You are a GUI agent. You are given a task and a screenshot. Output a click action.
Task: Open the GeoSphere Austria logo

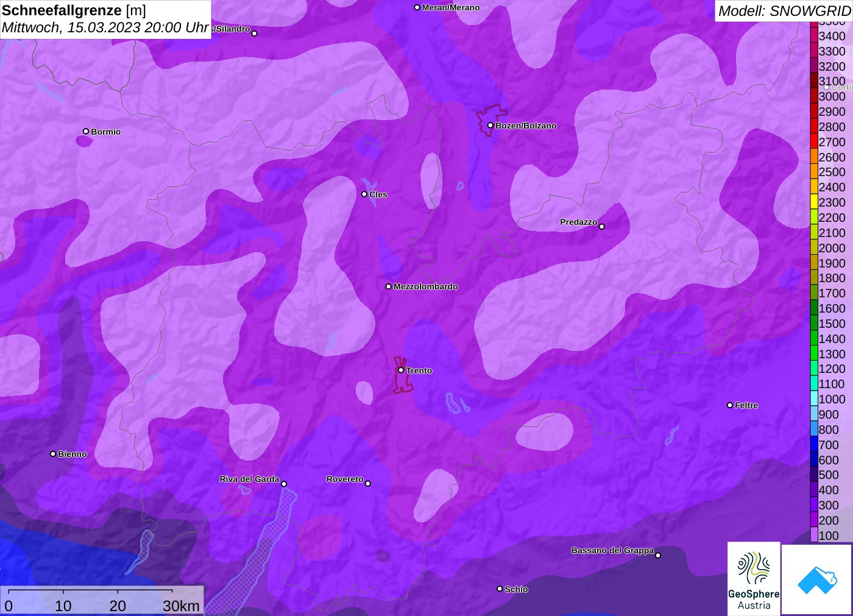tap(754, 578)
